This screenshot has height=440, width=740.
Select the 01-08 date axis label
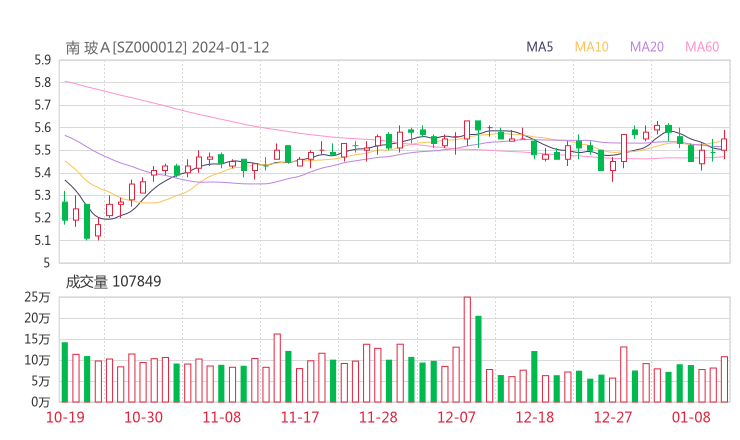click(691, 417)
